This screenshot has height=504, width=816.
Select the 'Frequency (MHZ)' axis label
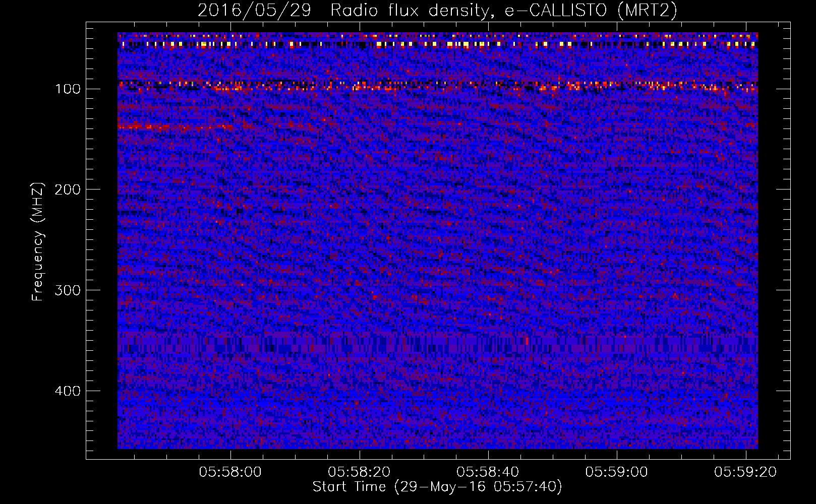tap(38, 242)
